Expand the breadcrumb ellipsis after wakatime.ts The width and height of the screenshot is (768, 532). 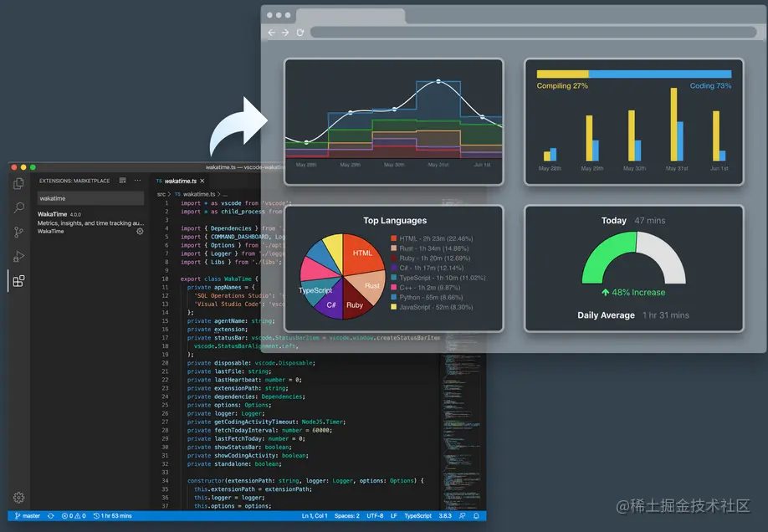coord(225,194)
